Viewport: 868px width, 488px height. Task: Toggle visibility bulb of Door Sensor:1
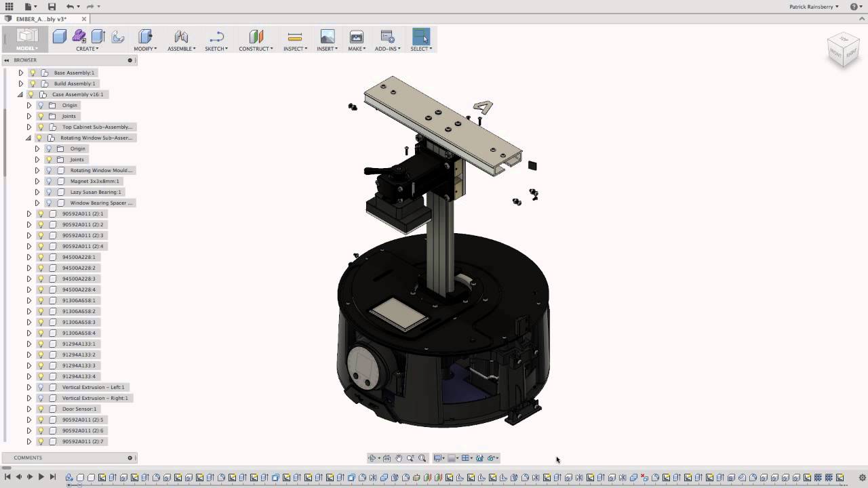[40, 409]
